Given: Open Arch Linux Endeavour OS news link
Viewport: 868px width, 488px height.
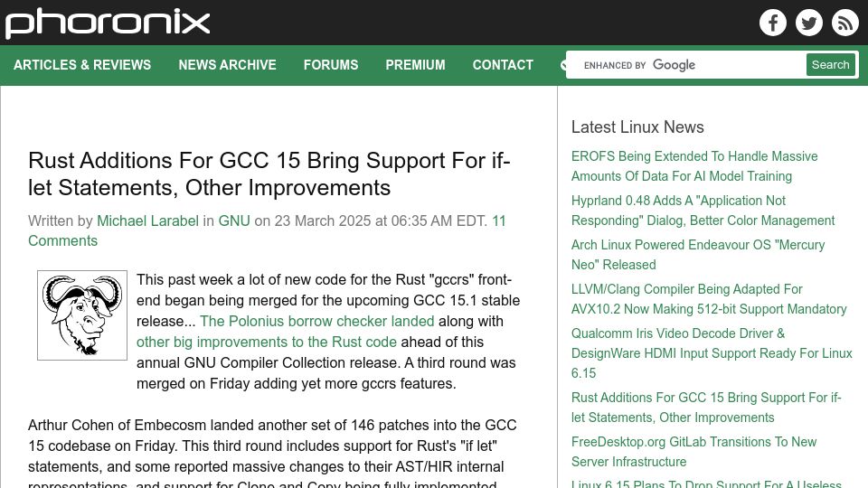Looking at the screenshot, I should point(697,255).
